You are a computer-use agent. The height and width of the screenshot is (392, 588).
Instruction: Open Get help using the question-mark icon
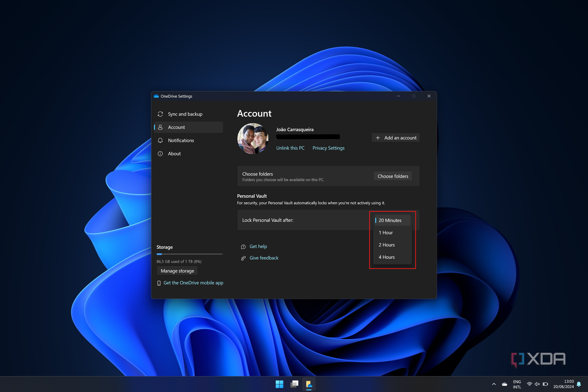(243, 246)
